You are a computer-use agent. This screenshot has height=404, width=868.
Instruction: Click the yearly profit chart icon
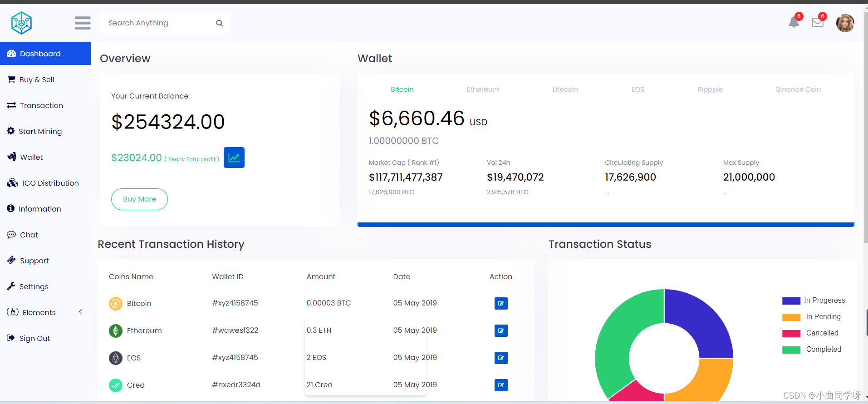[234, 158]
